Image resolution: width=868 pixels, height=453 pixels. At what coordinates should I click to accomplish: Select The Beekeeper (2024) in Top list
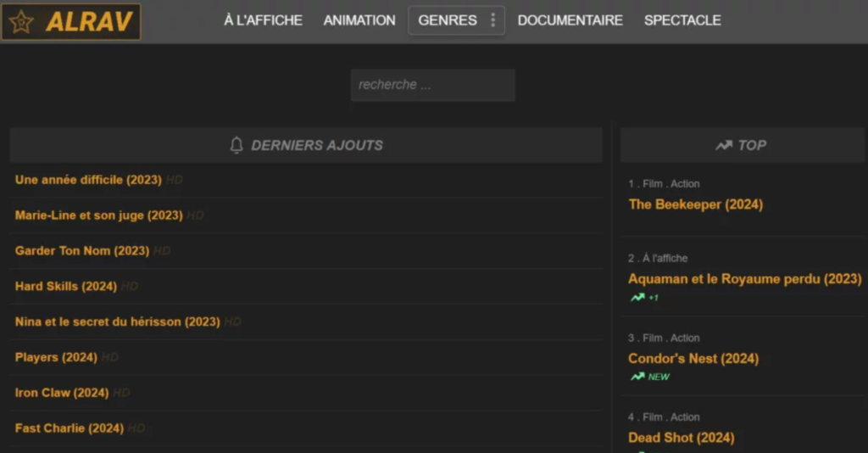point(695,204)
